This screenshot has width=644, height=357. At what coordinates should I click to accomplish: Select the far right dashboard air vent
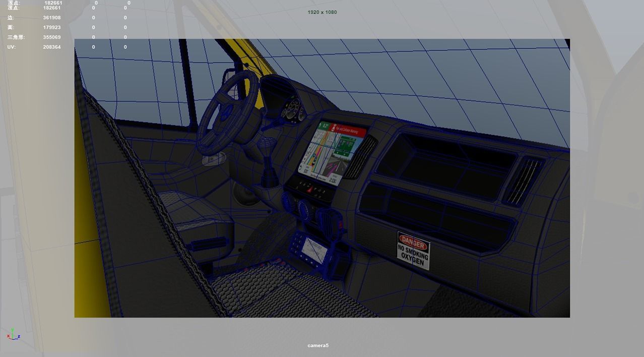(524, 181)
